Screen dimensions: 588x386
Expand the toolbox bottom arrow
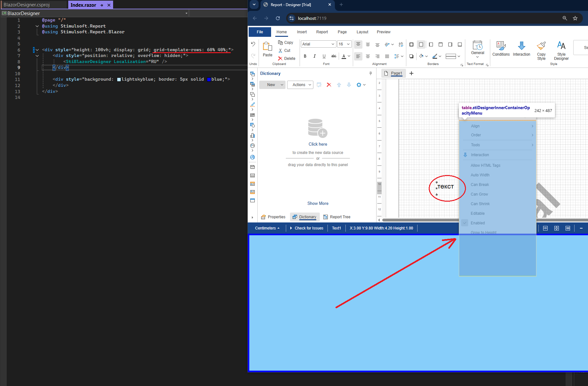(253, 218)
